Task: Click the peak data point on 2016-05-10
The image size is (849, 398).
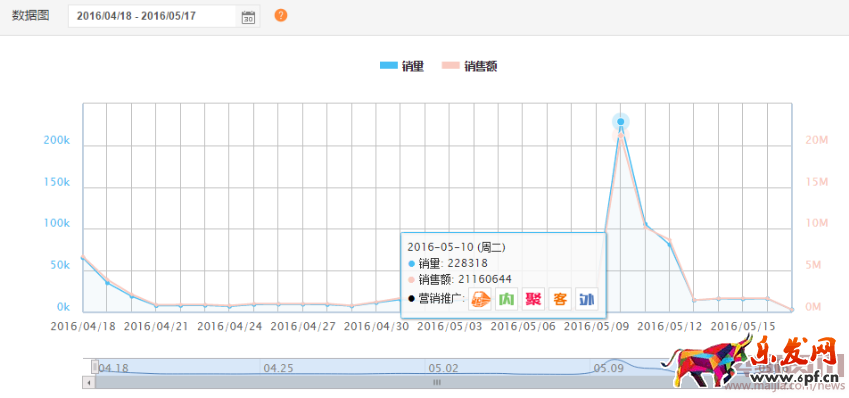Action: [x=621, y=122]
